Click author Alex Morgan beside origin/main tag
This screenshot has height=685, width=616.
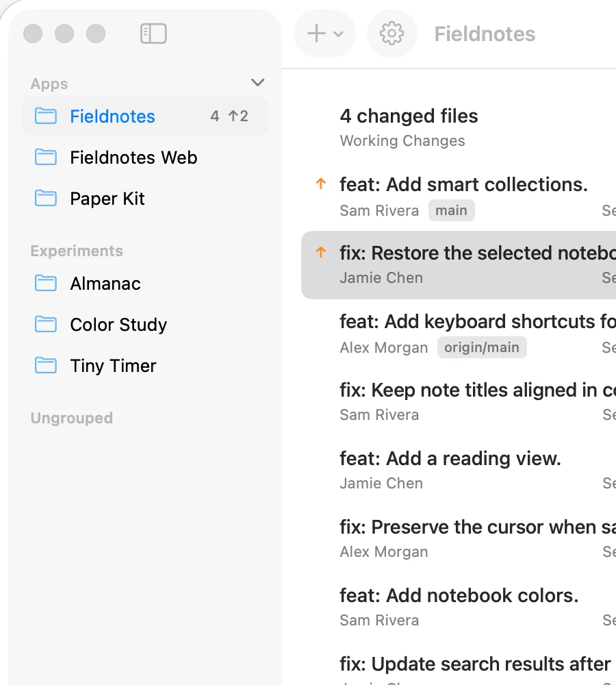coord(384,348)
